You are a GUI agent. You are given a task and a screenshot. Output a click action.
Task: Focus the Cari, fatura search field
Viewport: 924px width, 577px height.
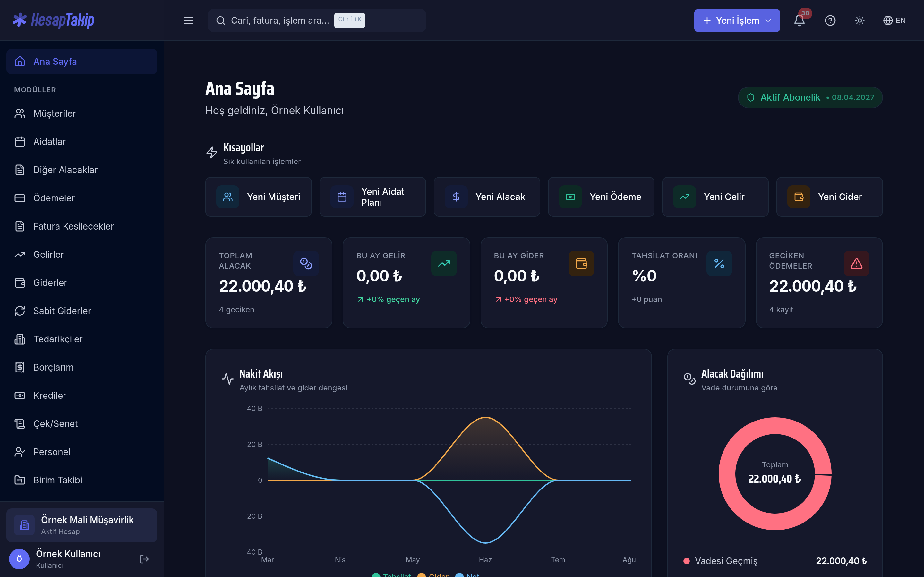pos(317,20)
